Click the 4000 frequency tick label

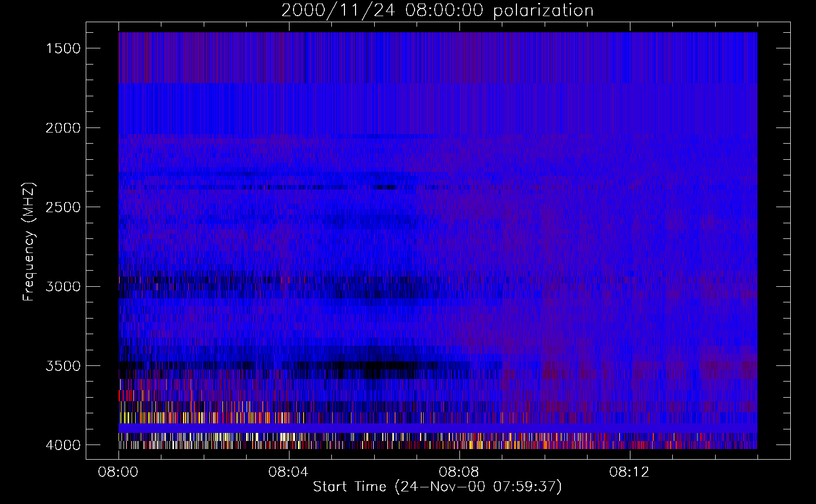tap(63, 445)
